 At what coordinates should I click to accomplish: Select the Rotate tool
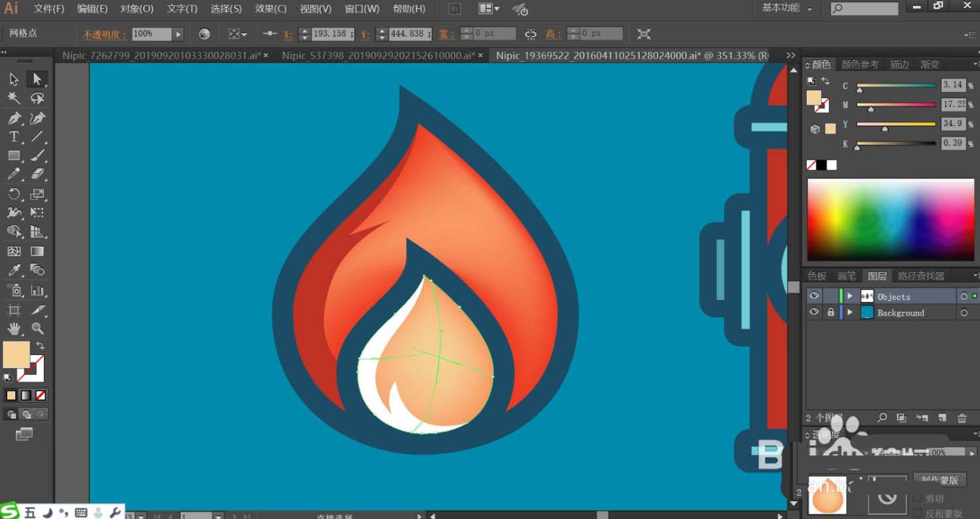(14, 194)
